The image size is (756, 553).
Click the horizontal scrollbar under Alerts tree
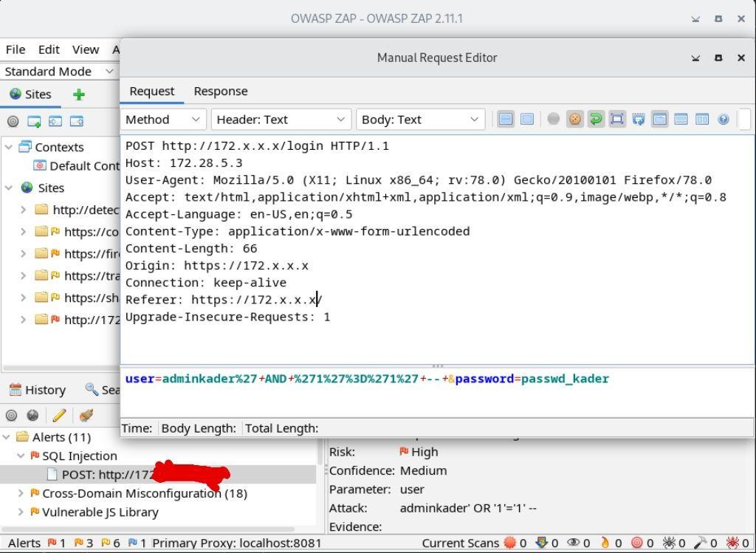[148, 529]
